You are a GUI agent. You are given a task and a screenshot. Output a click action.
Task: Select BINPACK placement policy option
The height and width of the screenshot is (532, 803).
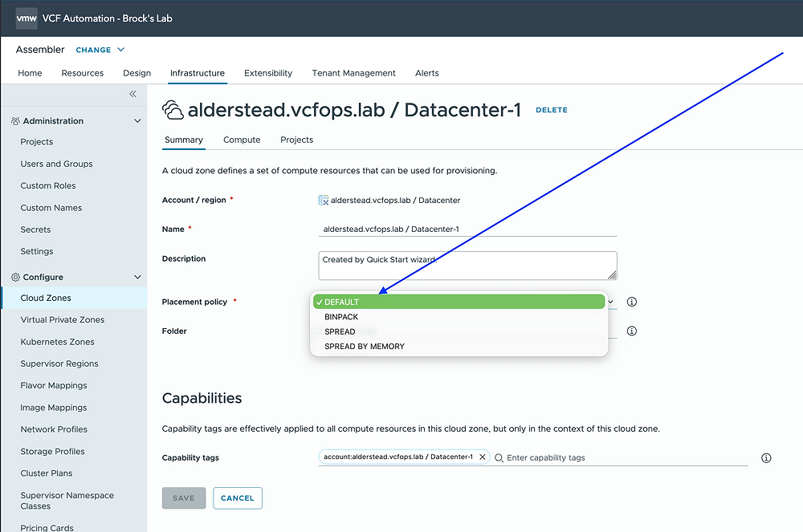[x=459, y=317]
